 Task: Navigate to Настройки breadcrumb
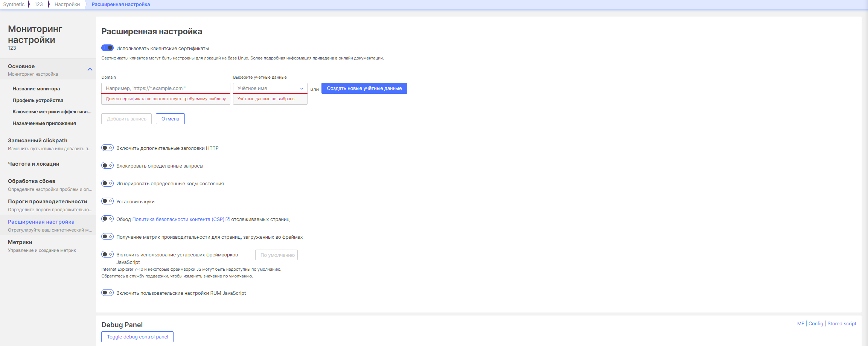pos(67,5)
